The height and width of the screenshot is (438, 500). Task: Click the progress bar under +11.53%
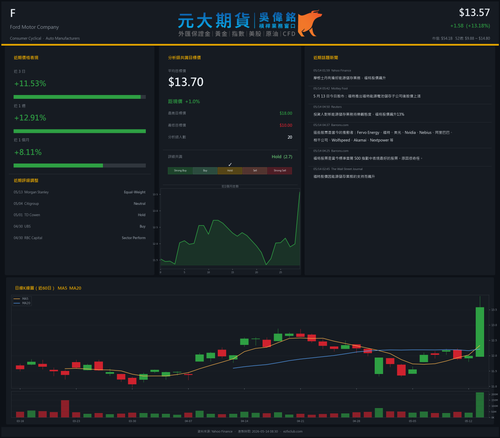[80, 97]
